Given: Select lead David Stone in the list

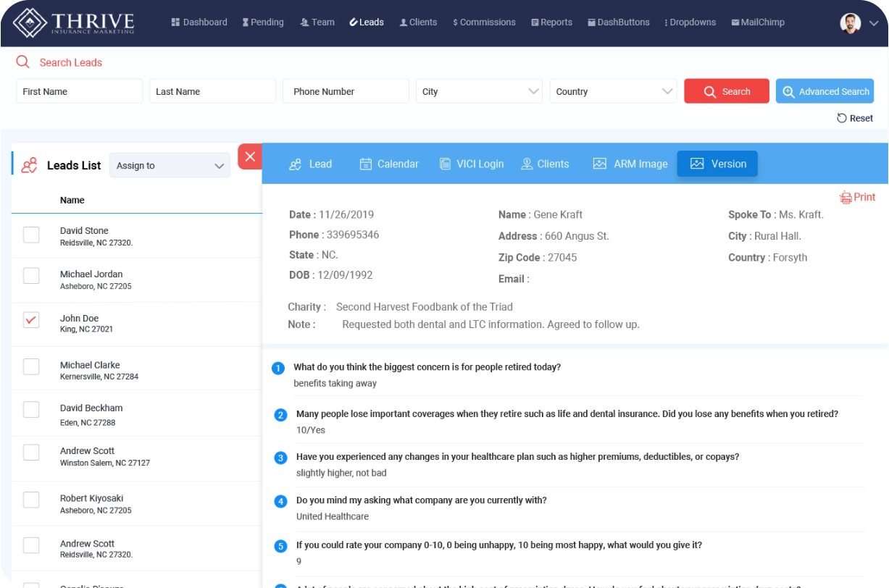Looking at the screenshot, I should (x=137, y=236).
